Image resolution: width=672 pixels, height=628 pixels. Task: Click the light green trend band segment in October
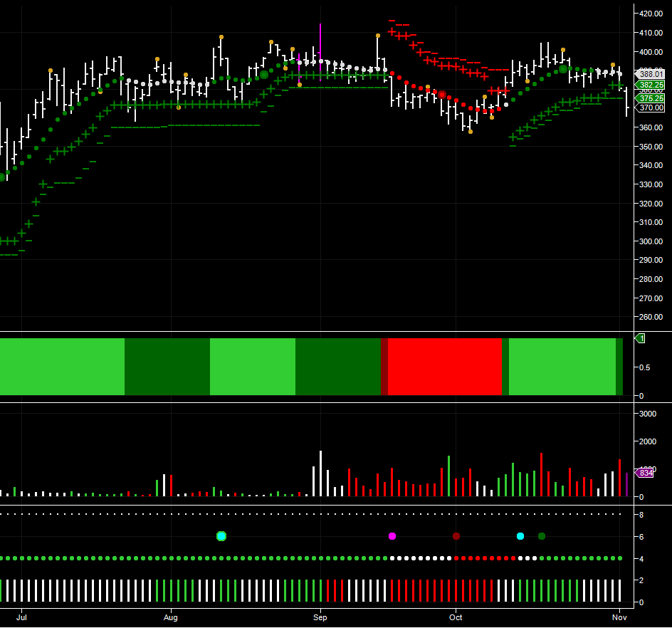pyautogui.click(x=562, y=367)
